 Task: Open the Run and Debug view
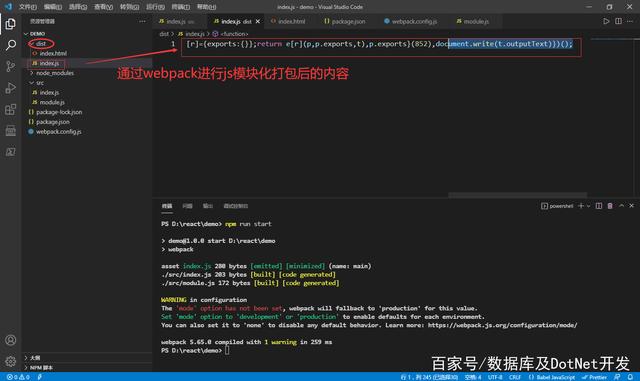[x=11, y=88]
